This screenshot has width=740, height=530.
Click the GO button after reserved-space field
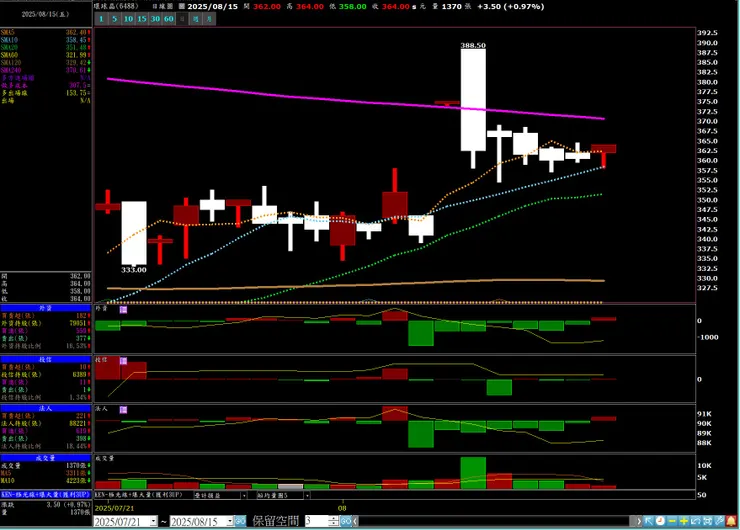click(x=346, y=521)
